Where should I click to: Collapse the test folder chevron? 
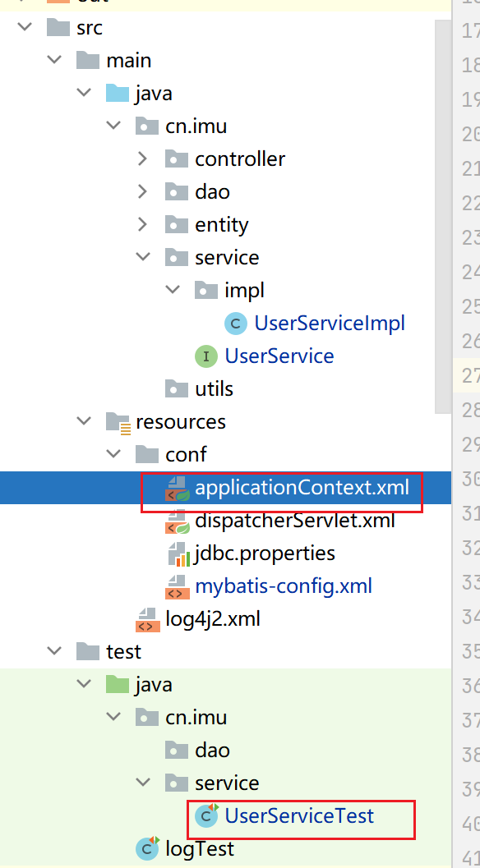(x=54, y=651)
